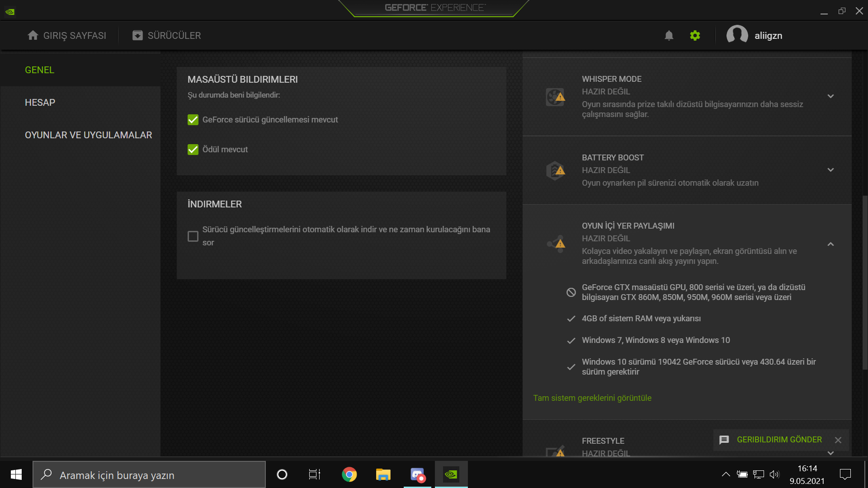Click the taskbar clock and date
Viewport: 868px width, 488px height.
(x=807, y=474)
